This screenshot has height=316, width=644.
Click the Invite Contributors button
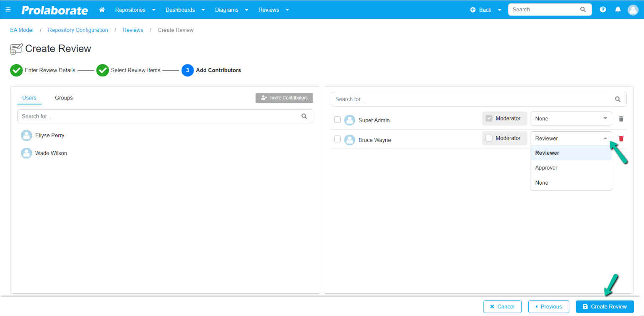point(284,98)
